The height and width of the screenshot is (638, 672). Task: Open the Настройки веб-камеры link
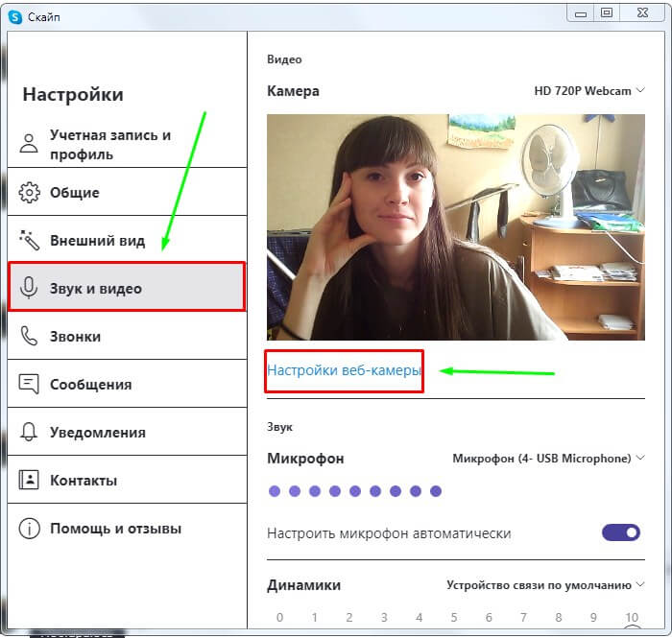344,370
